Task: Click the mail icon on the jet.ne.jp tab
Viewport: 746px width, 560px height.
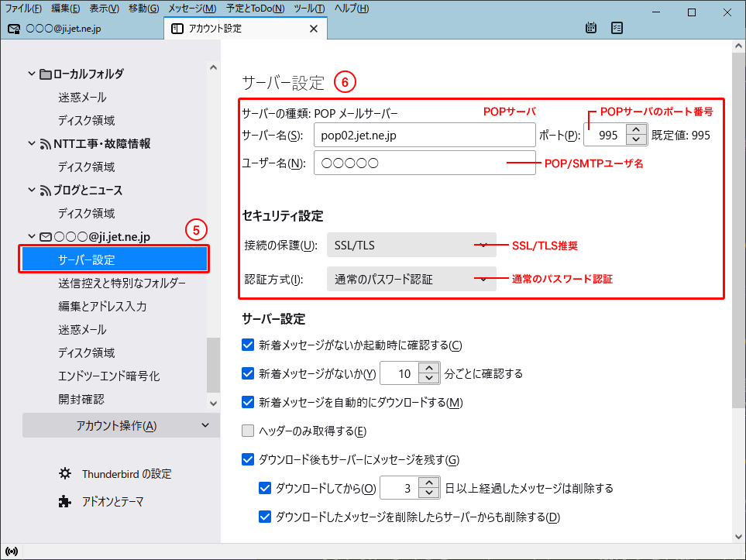Action: pos(13,29)
